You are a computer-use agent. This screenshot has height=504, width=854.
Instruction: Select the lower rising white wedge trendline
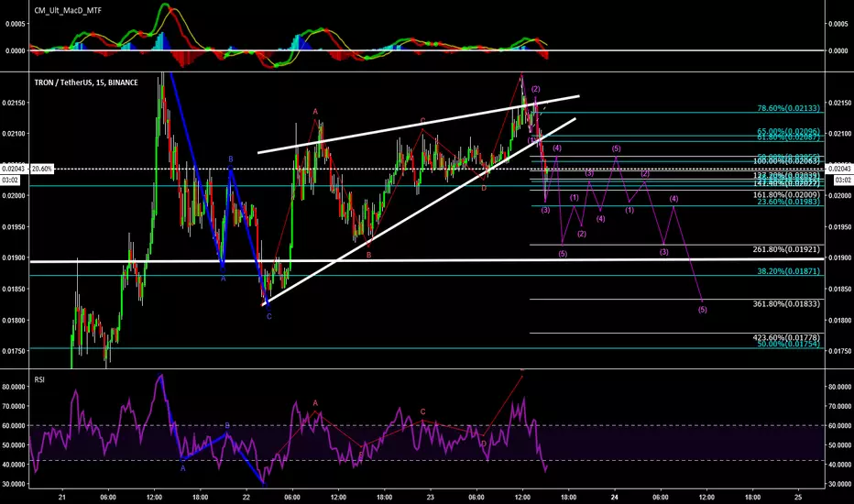coord(420,211)
